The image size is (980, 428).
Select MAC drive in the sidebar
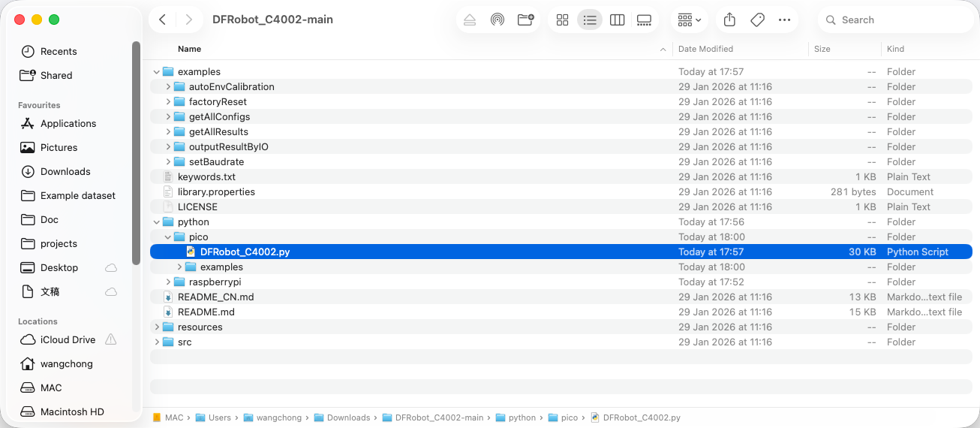tap(51, 387)
